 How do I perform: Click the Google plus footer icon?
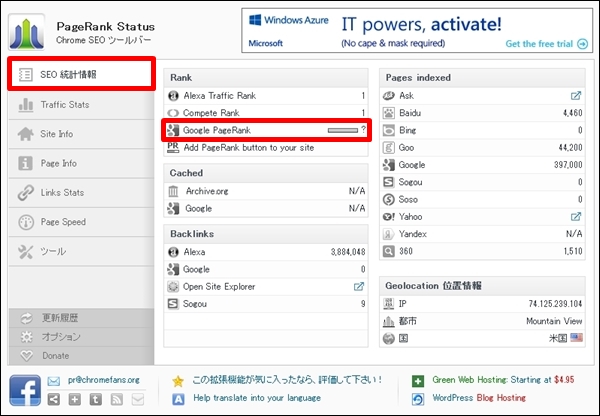pyautogui.click(x=75, y=400)
